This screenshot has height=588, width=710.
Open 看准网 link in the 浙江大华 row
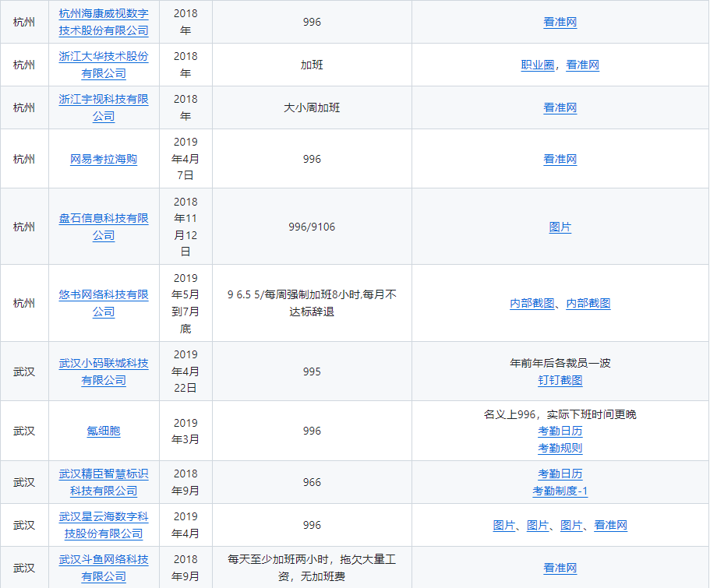click(582, 65)
